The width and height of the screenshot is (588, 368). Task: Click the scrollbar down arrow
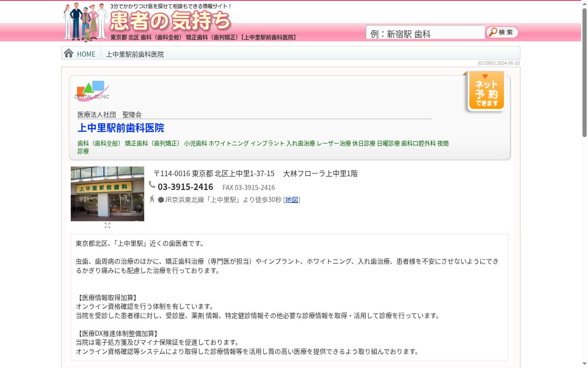pos(584,364)
